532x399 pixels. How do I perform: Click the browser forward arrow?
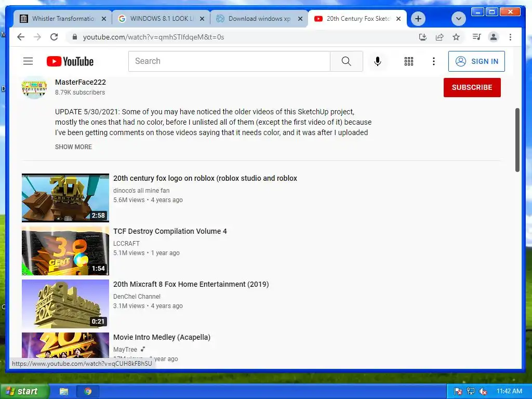click(37, 37)
